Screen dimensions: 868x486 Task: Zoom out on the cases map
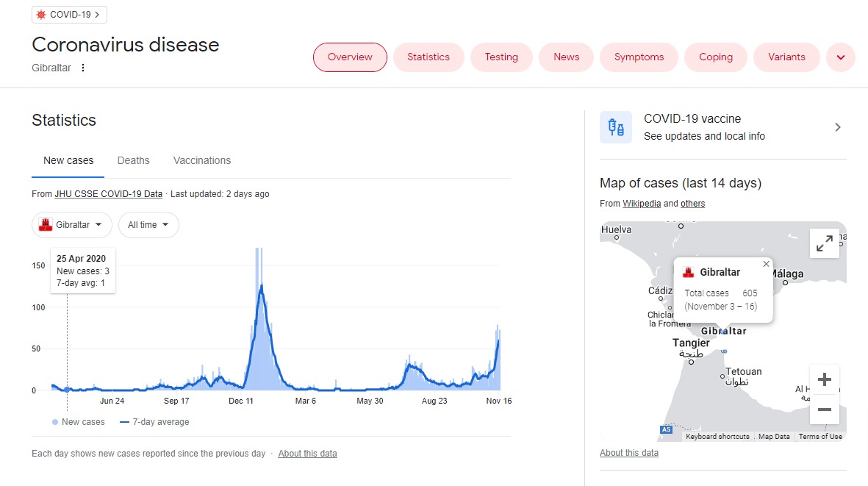824,410
